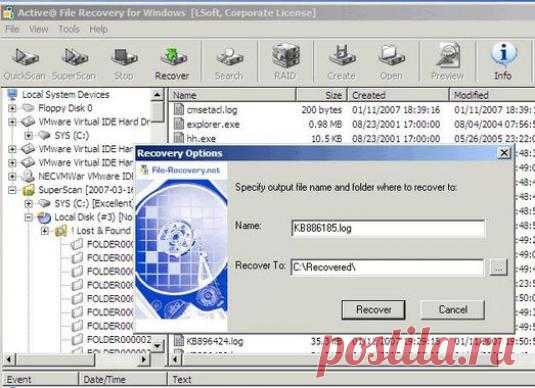
Task: Click the Create disk image icon
Action: click(342, 63)
